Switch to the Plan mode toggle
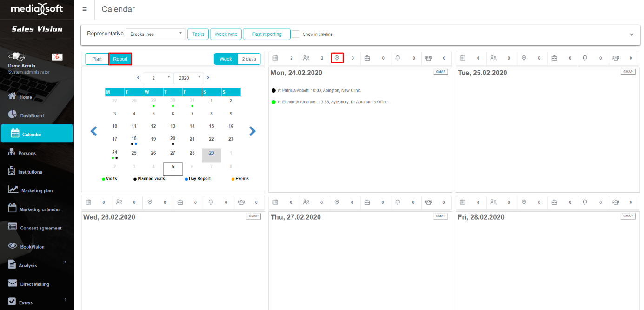 [97, 59]
